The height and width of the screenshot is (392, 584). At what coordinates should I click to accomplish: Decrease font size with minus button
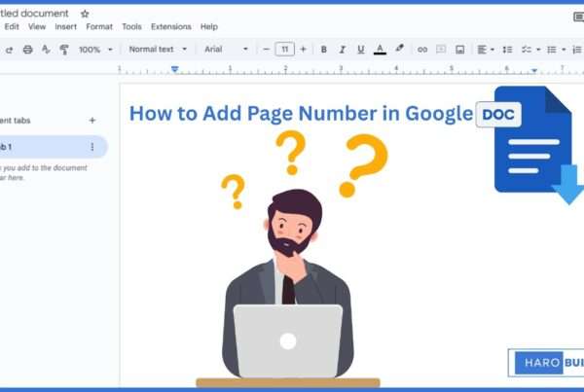point(266,50)
